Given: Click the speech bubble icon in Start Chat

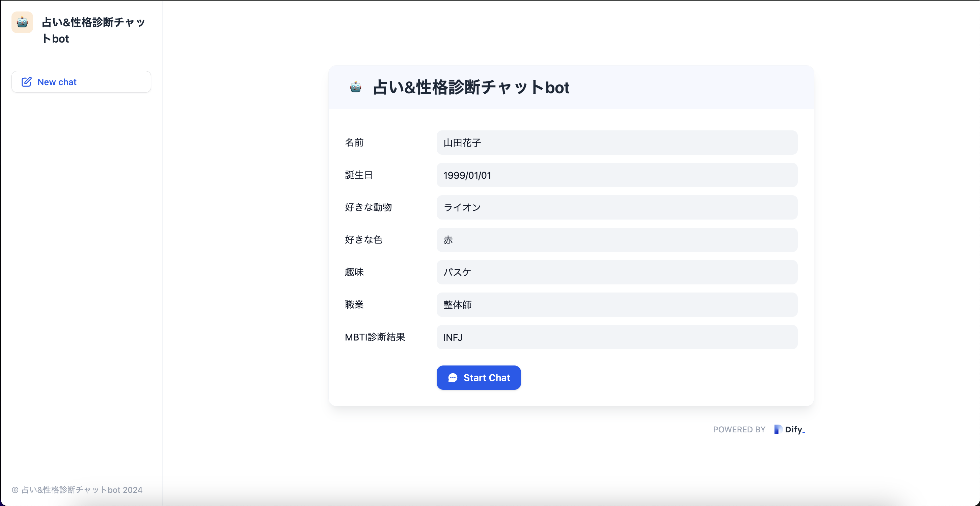Looking at the screenshot, I should (453, 378).
